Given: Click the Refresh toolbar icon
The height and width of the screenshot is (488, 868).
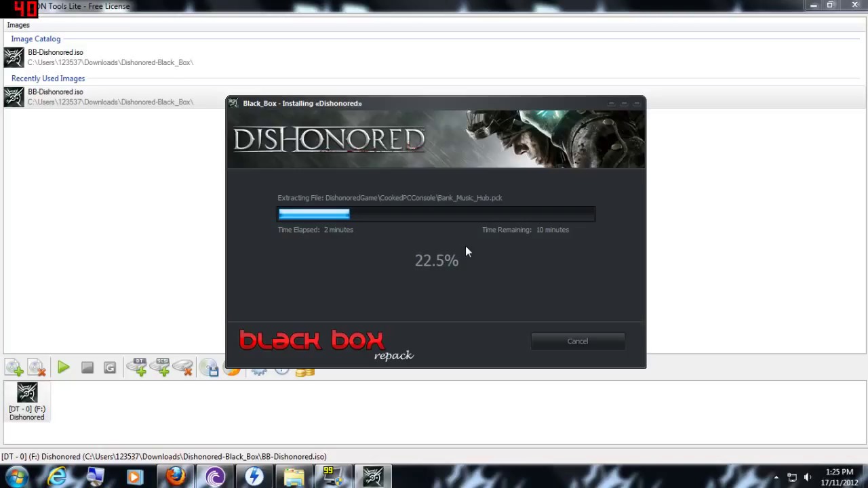Looking at the screenshot, I should (x=110, y=367).
